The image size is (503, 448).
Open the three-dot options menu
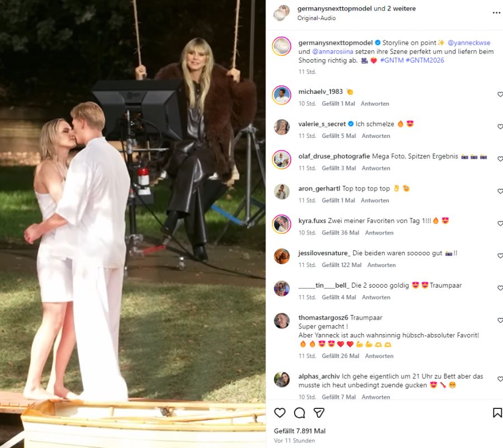496,13
